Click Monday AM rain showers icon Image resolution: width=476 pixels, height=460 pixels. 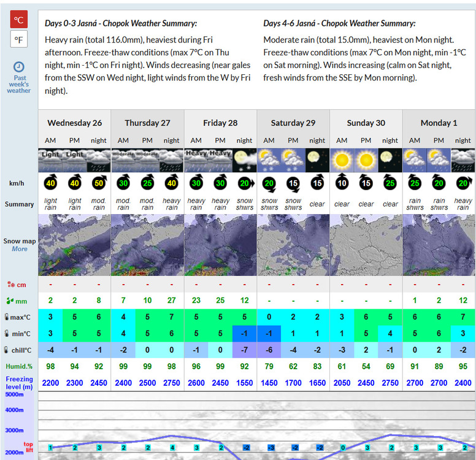pos(415,160)
